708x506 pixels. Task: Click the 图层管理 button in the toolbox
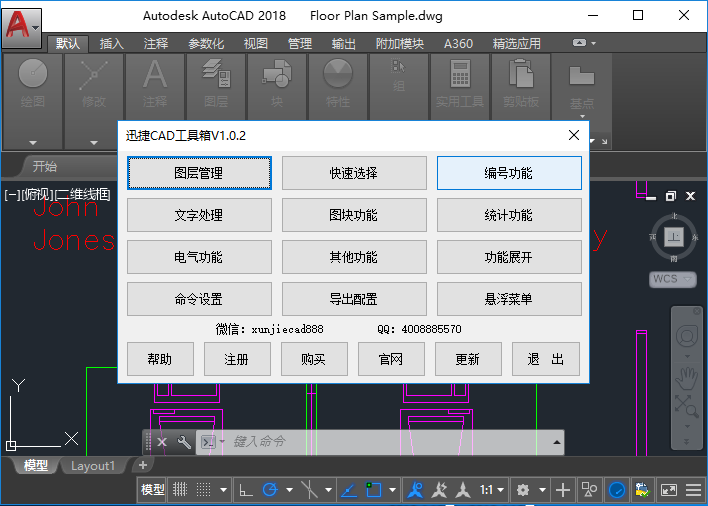click(x=199, y=173)
